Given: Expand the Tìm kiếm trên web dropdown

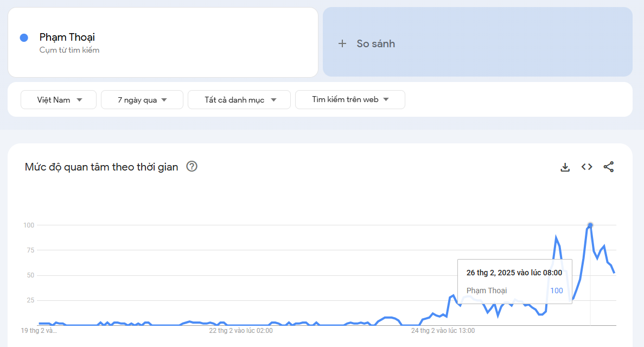Looking at the screenshot, I should tap(350, 100).
